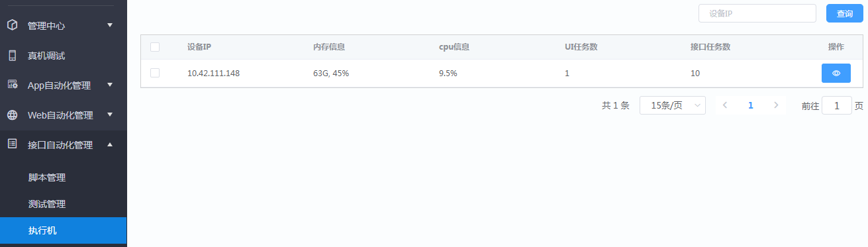
Task: Select page number 1 in pagination
Action: 750,105
